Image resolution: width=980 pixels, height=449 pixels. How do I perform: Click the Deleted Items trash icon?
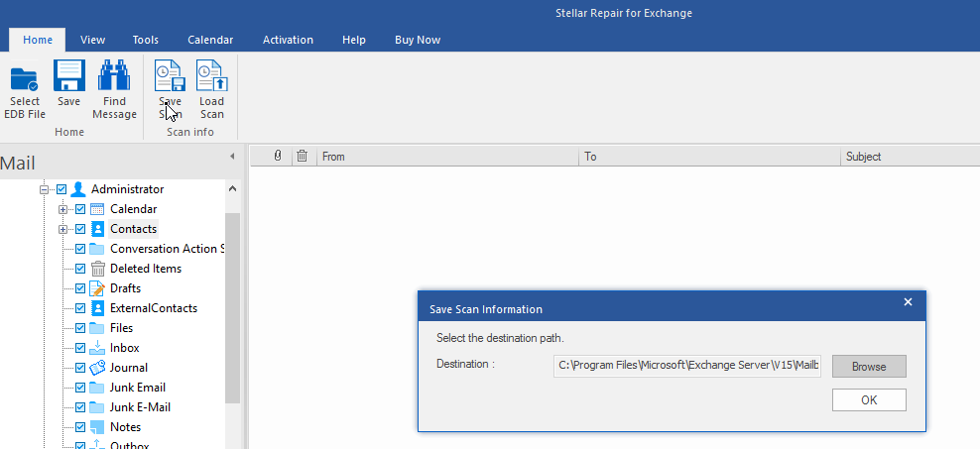click(97, 269)
